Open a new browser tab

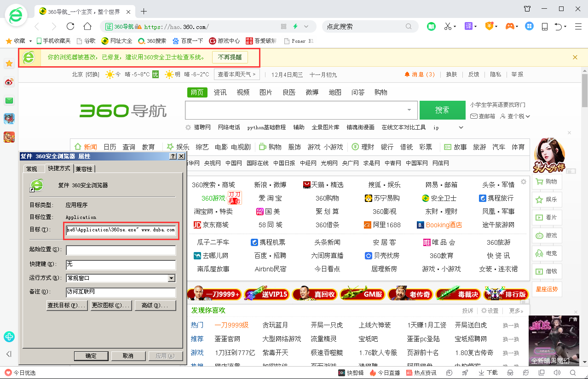pyautogui.click(x=144, y=11)
